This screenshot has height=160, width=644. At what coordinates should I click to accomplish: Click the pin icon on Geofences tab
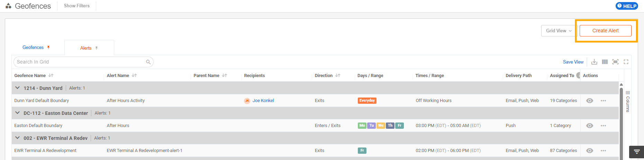(x=48, y=47)
